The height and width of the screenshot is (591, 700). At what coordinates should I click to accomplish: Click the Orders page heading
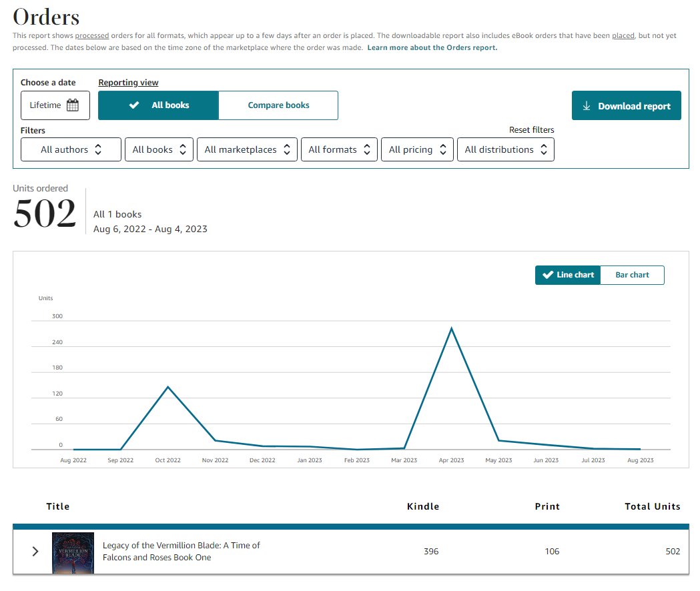coord(46,17)
